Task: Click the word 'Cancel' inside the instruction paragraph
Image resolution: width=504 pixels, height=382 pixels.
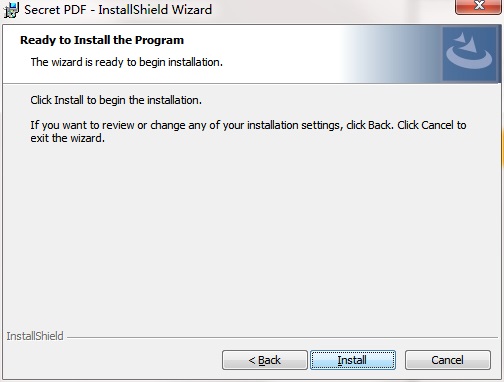Action: point(437,125)
